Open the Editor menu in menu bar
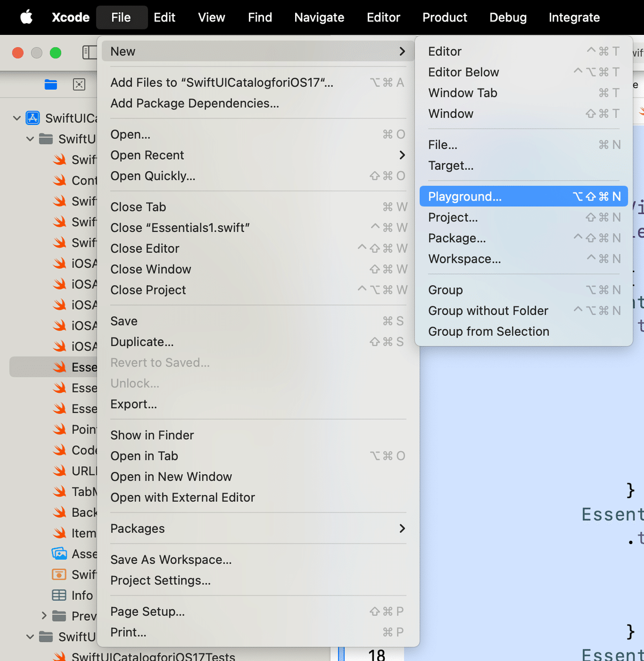The height and width of the screenshot is (661, 644). [x=383, y=17]
